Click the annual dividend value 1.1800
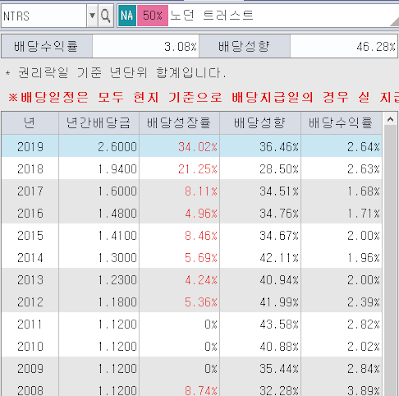The image size is (399, 396). click(117, 302)
